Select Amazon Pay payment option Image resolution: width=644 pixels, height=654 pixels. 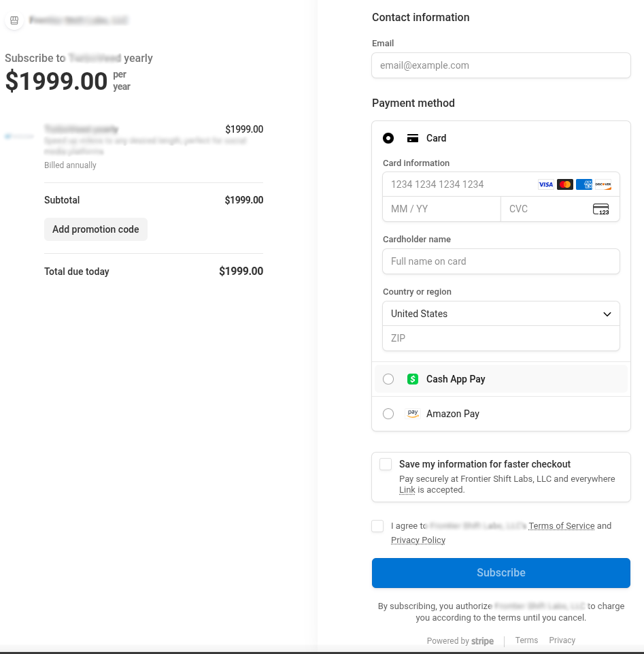(x=388, y=413)
